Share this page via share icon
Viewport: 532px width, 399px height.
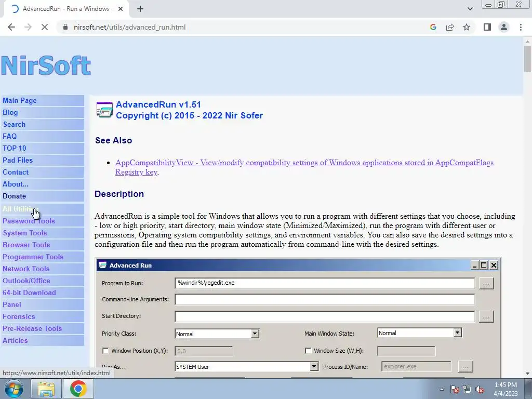(450, 27)
